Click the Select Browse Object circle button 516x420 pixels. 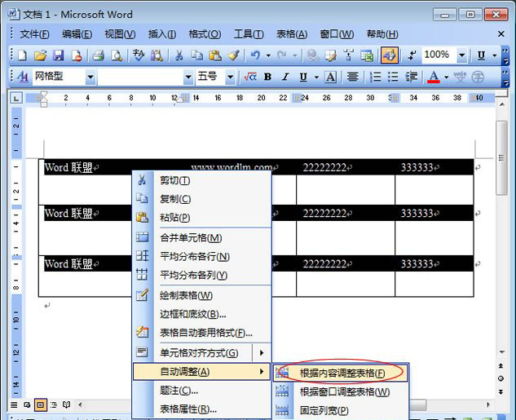[501, 378]
